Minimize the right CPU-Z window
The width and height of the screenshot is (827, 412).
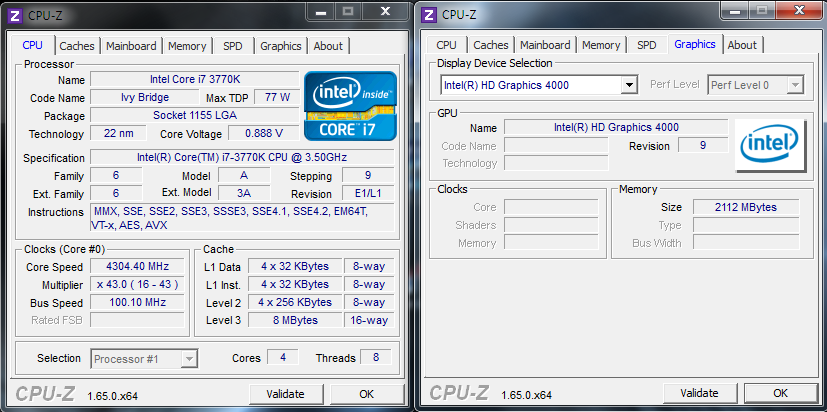pyautogui.click(x=735, y=10)
